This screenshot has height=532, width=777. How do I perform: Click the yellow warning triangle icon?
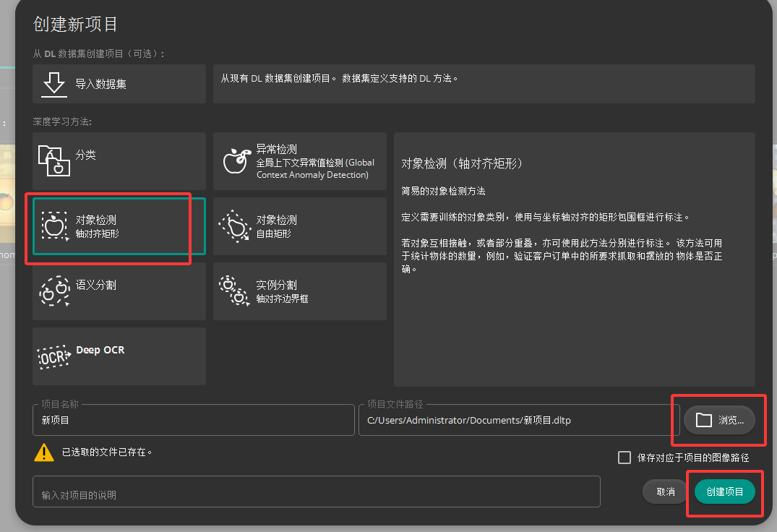coord(44,452)
